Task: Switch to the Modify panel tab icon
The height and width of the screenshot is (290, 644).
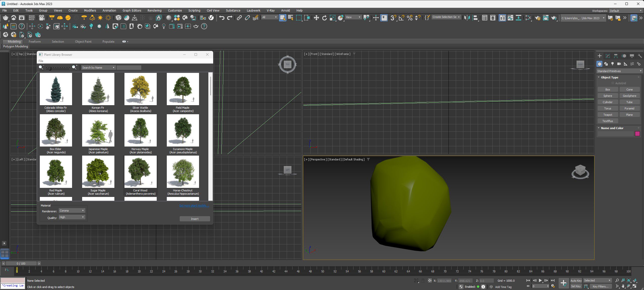Action: tap(607, 56)
